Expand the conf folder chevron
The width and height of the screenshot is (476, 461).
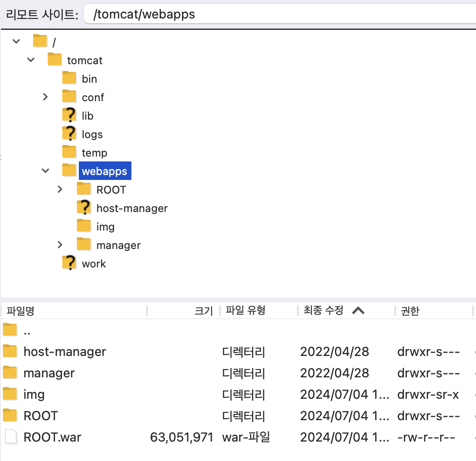[45, 97]
